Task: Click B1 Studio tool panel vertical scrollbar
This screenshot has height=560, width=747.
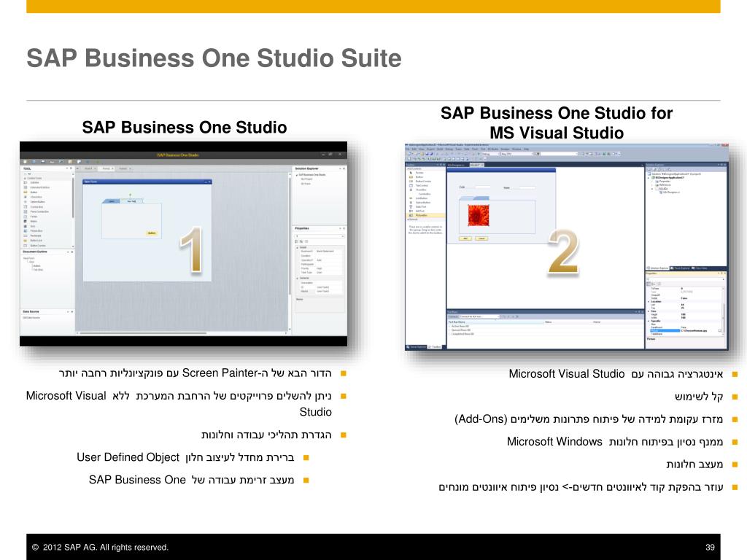Action: pos(73,198)
